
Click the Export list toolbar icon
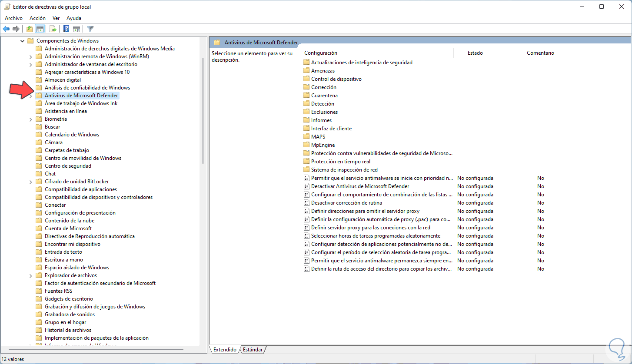coord(53,29)
